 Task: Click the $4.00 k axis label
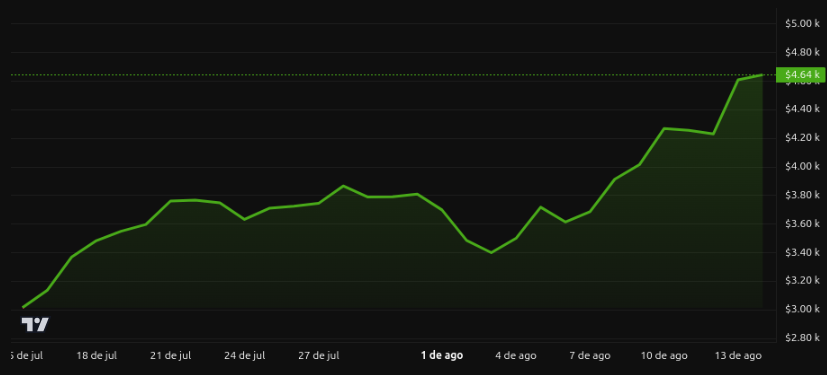(x=802, y=167)
